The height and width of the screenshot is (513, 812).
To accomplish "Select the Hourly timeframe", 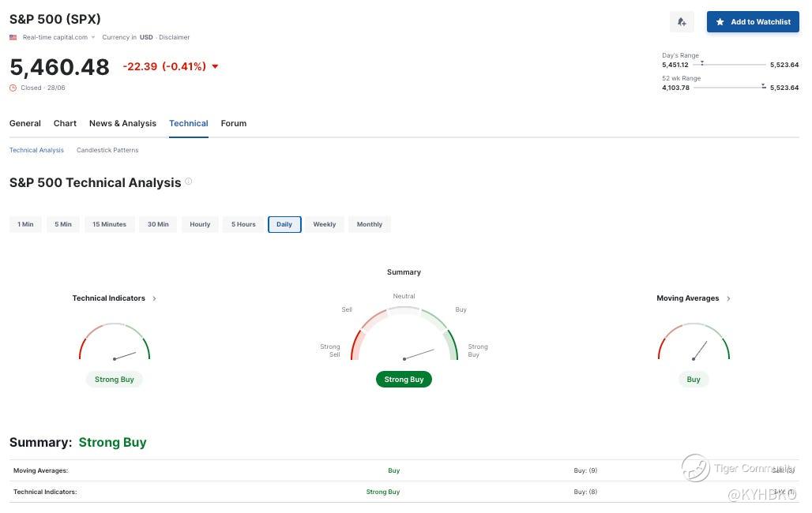I will pyautogui.click(x=200, y=224).
